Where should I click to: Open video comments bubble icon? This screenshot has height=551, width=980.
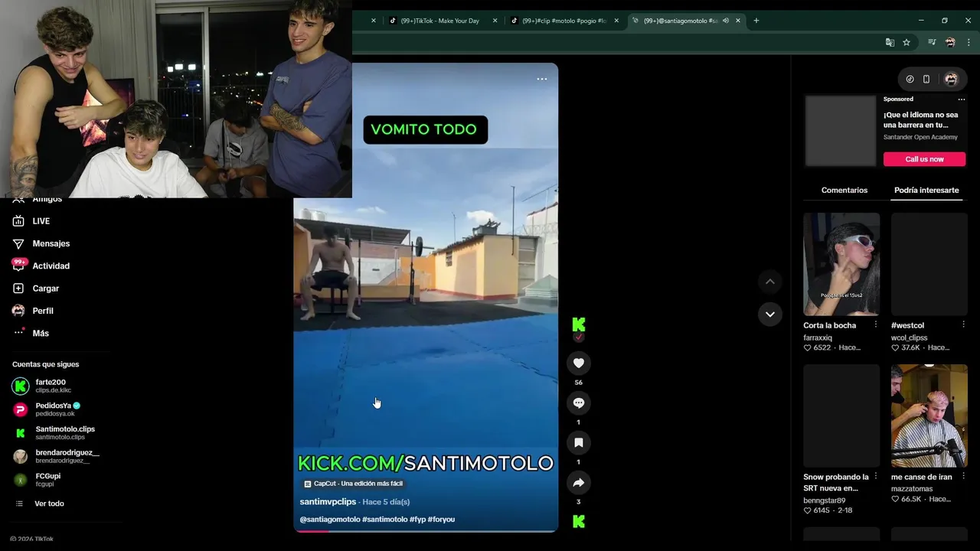(579, 403)
